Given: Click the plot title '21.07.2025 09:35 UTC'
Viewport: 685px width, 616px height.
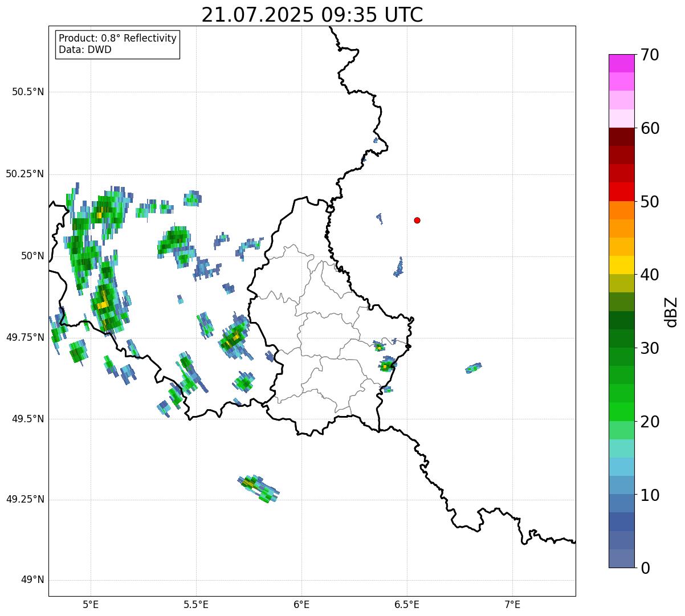Looking at the screenshot, I should (312, 15).
